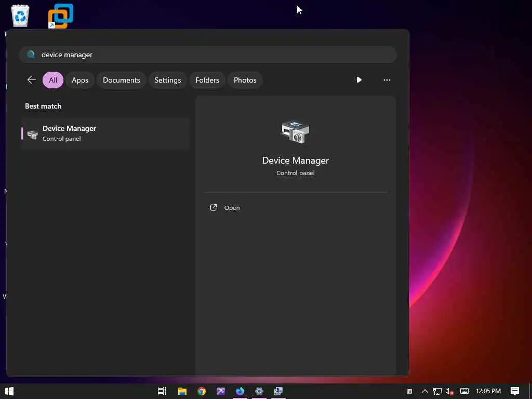Image resolution: width=532 pixels, height=399 pixels.
Task: Open File Explorer from the taskbar
Action: tap(182, 391)
